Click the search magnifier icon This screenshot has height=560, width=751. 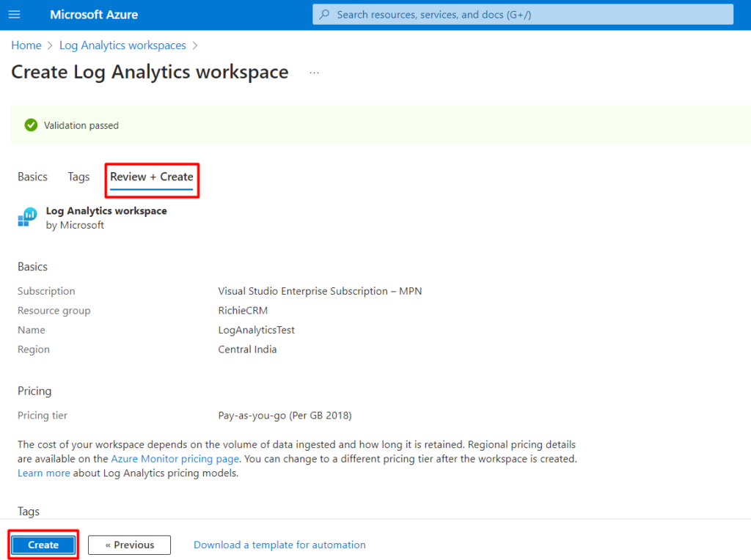tap(325, 15)
